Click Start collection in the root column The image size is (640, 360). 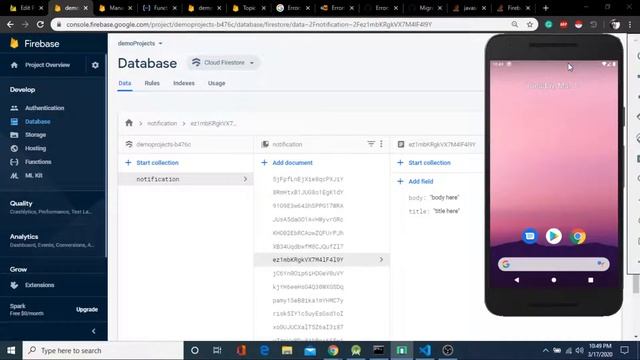152,162
